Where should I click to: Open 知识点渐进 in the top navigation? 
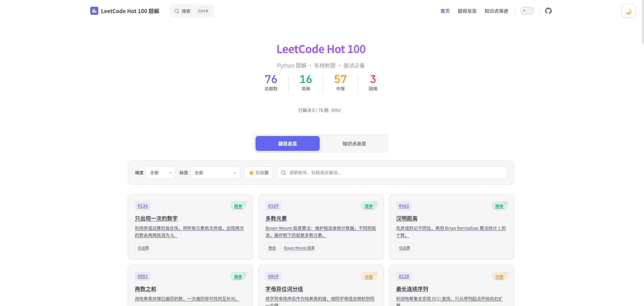point(496,11)
